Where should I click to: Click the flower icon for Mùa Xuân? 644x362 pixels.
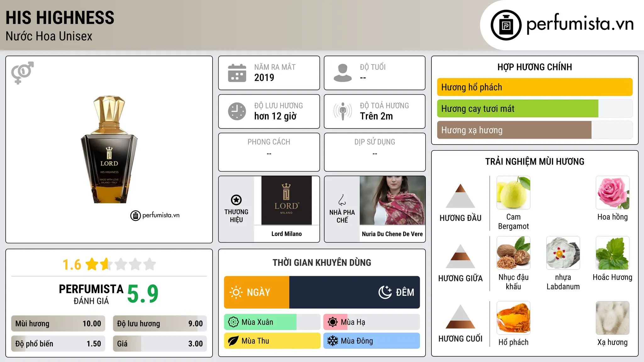tap(233, 322)
